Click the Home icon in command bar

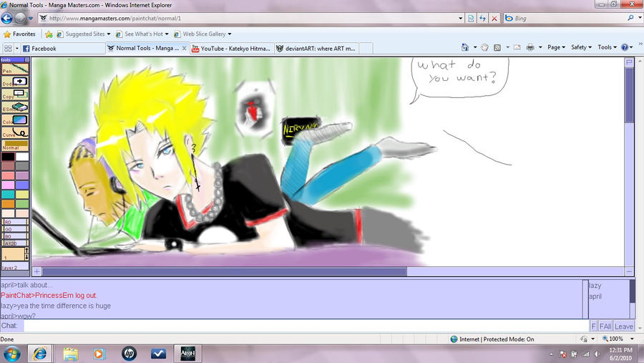pyautogui.click(x=464, y=47)
